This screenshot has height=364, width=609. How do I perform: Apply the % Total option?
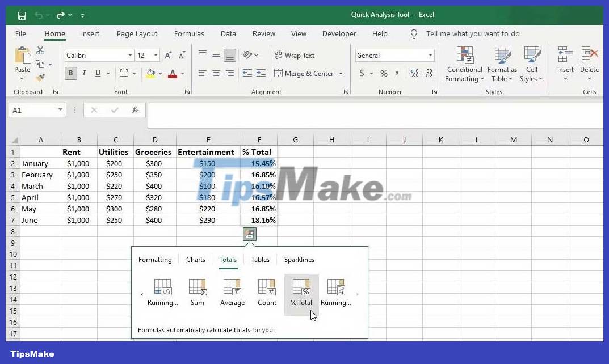pyautogui.click(x=301, y=291)
